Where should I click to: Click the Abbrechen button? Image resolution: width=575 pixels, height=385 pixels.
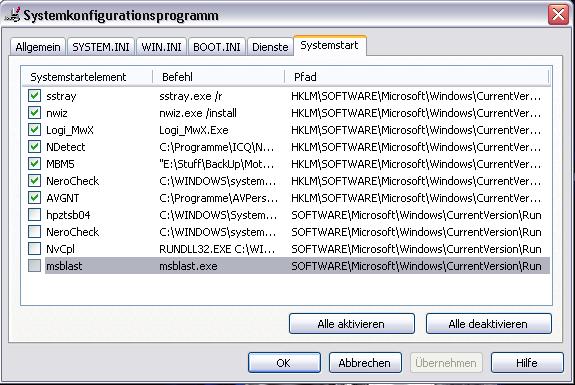click(365, 363)
